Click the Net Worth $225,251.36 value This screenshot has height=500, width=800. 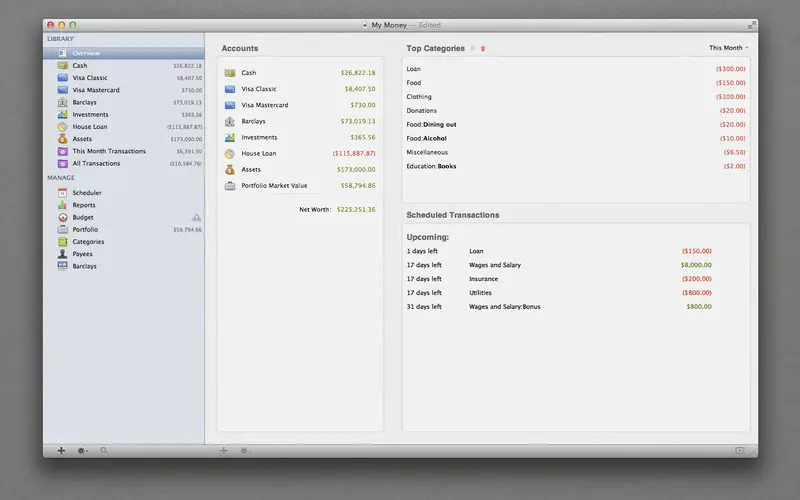coord(356,210)
